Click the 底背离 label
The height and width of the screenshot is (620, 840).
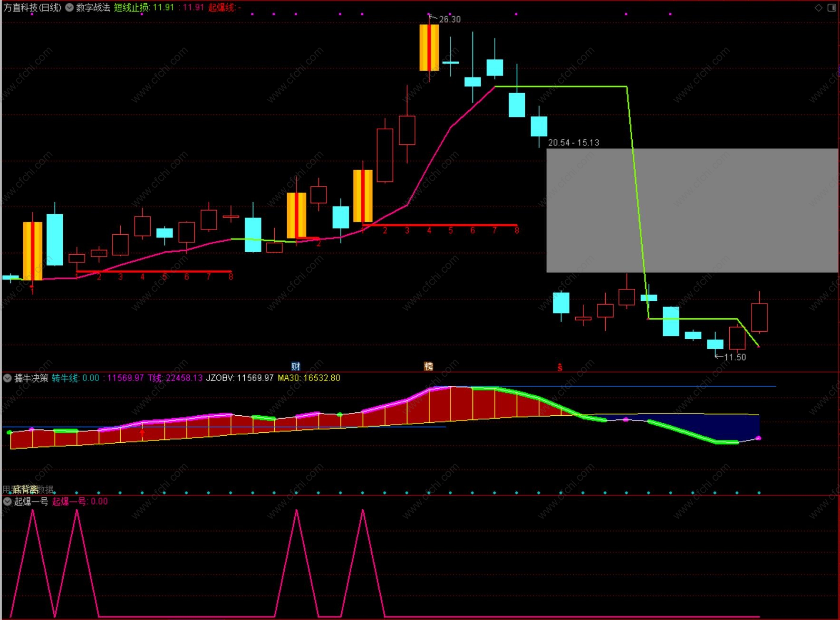26,489
